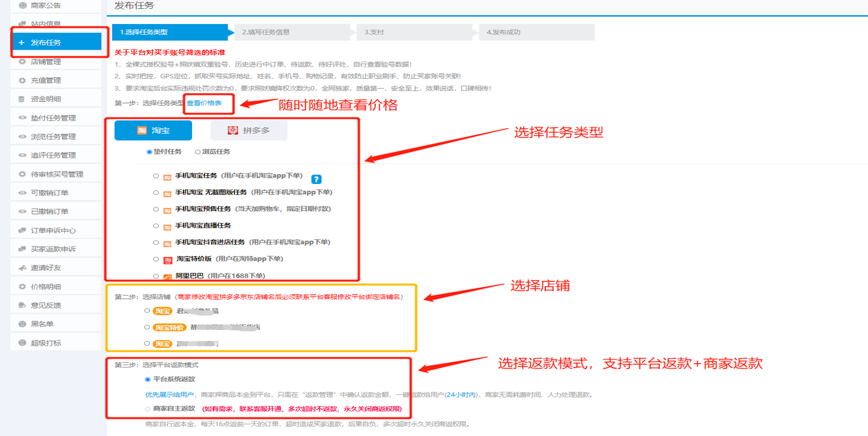The width and height of the screenshot is (868, 436).
Task: Click the gear icon beside 价格明细
Action: click(22, 286)
